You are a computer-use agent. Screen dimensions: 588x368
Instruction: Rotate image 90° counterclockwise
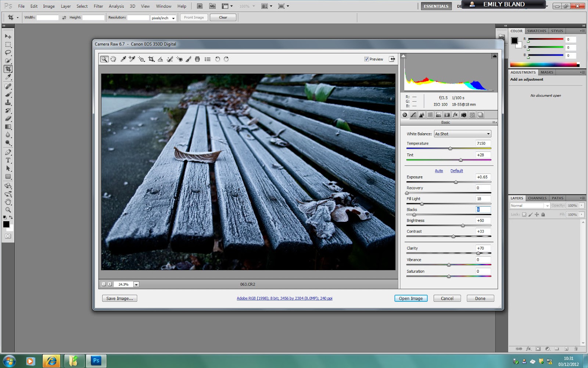[x=218, y=59]
